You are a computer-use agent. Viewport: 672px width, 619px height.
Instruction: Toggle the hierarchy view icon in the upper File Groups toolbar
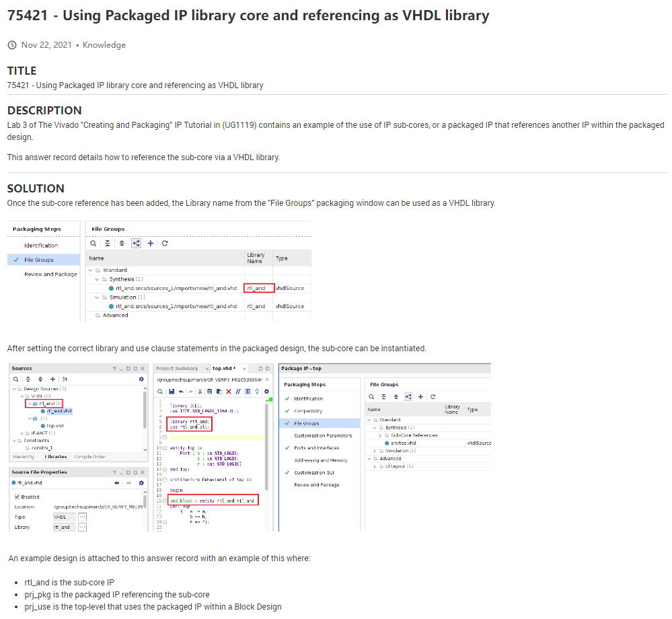[x=137, y=244]
